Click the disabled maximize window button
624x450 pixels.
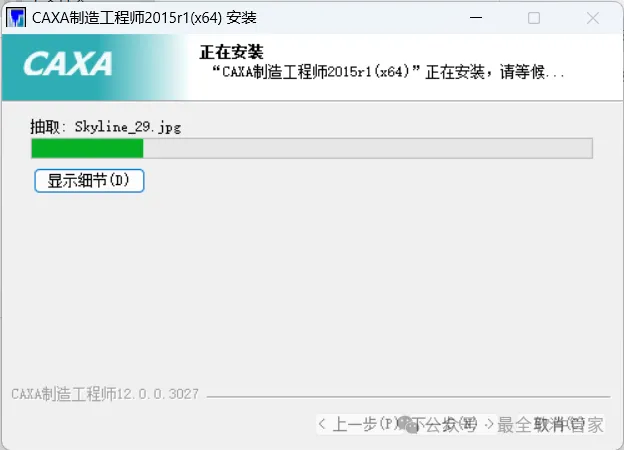pyautogui.click(x=534, y=18)
